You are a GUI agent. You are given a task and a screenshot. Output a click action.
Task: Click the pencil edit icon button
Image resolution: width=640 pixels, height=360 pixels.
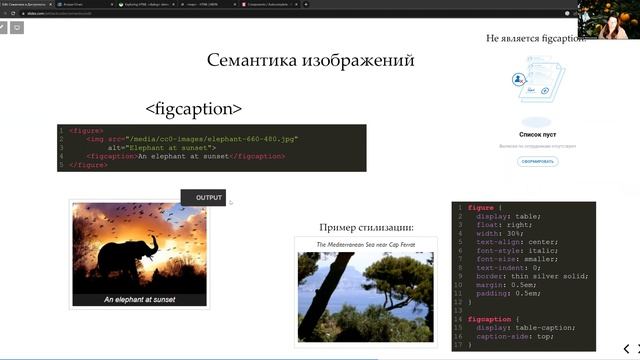[2, 28]
